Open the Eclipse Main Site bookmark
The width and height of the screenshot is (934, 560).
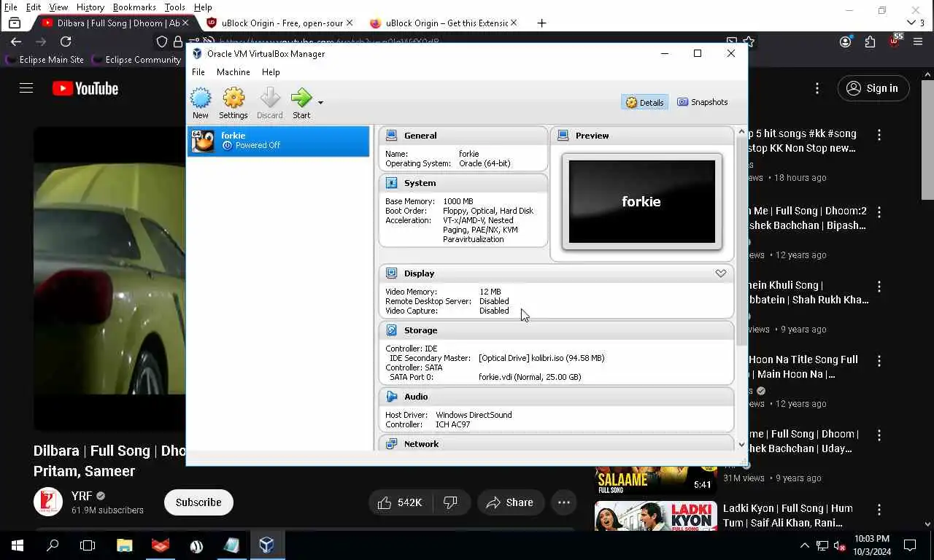pos(44,60)
